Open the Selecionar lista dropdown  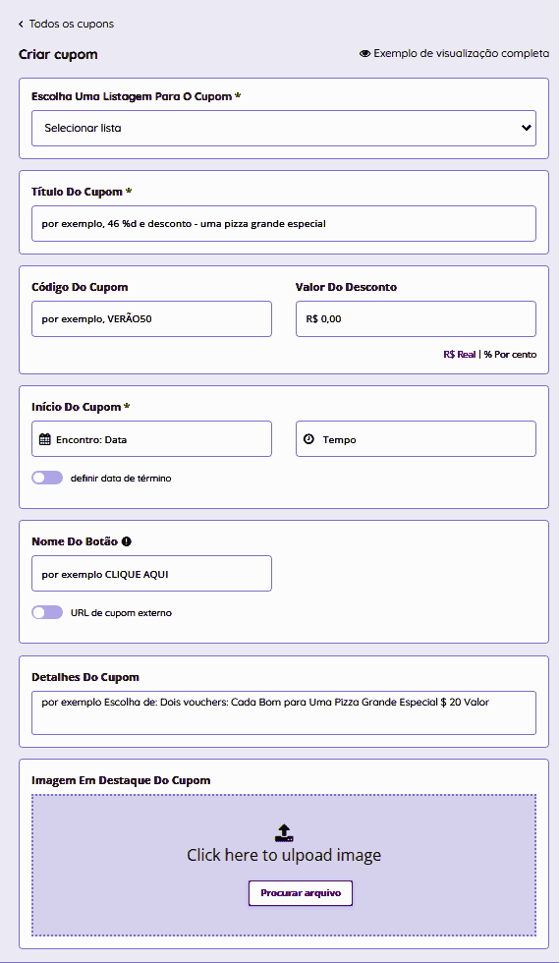click(284, 129)
